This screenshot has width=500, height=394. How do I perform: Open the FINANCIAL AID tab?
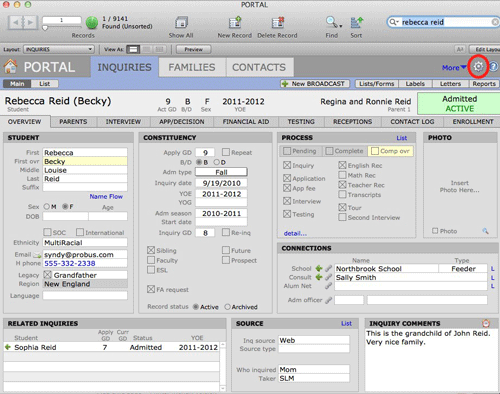[246, 122]
